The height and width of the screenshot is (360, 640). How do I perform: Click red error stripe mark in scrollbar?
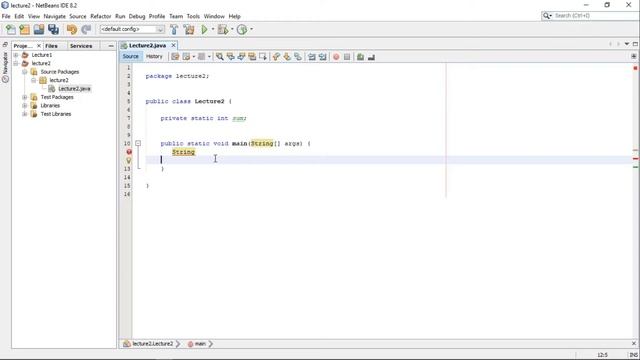[x=636, y=158]
